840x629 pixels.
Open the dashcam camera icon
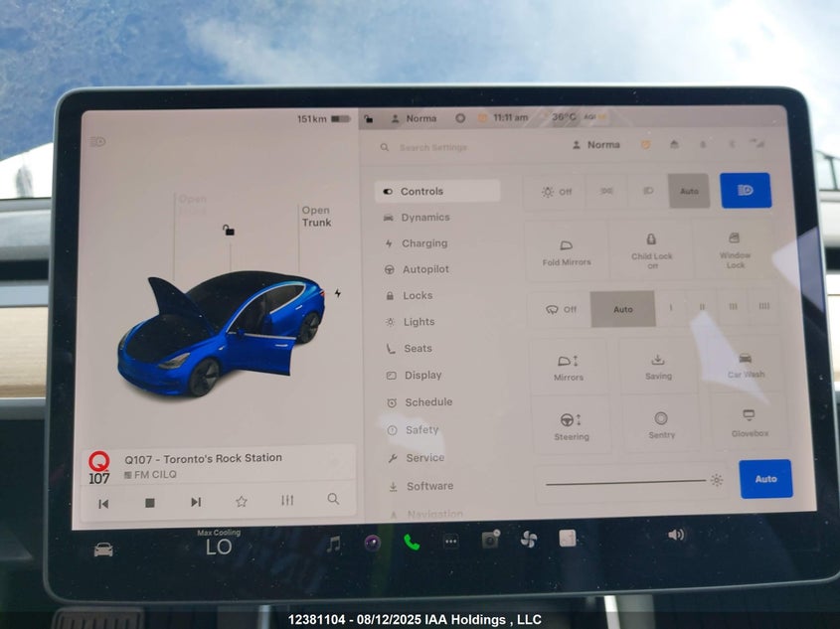(490, 540)
